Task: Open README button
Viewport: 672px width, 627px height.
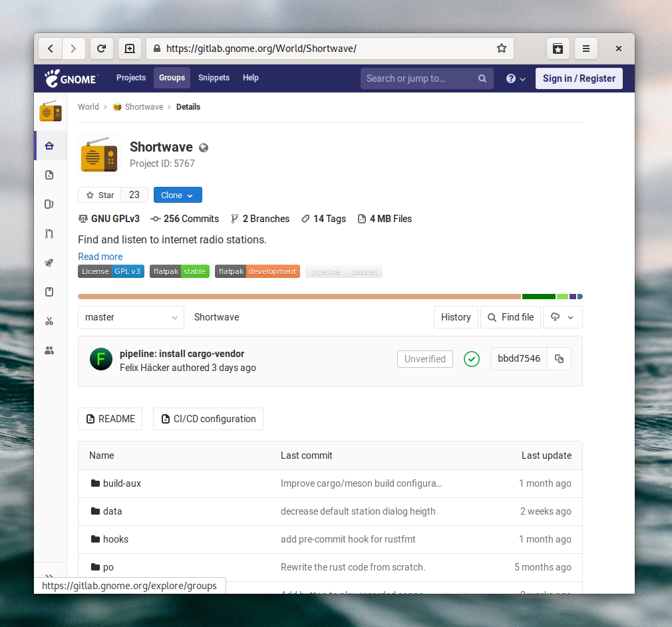Action: coord(110,419)
